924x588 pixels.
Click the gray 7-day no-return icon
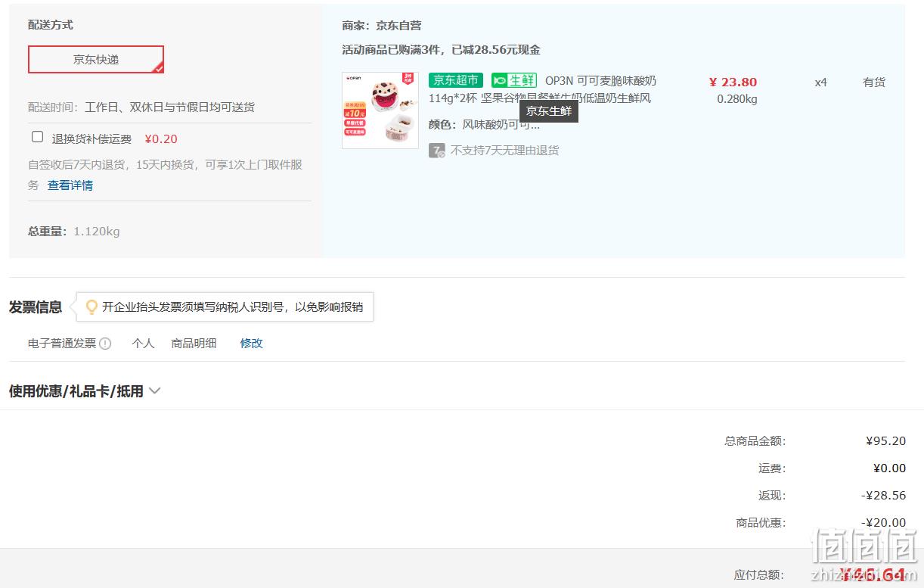click(437, 151)
